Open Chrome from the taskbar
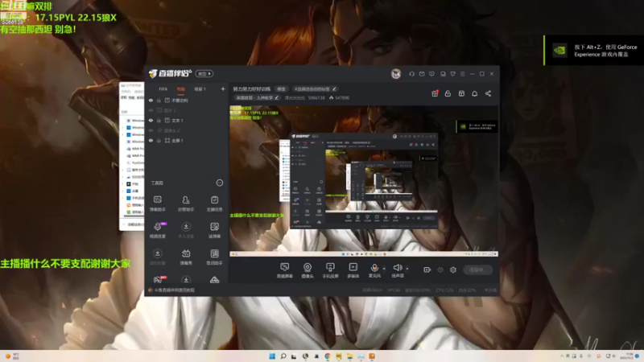The height and width of the screenshot is (362, 644). (x=328, y=356)
